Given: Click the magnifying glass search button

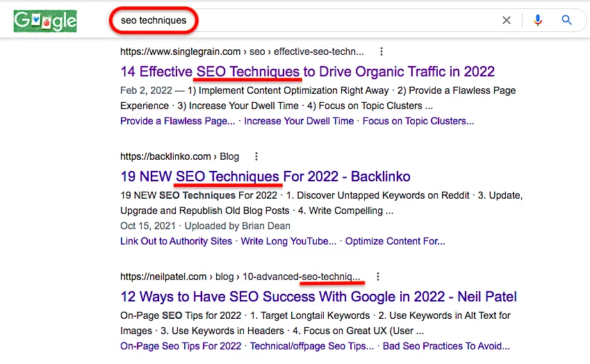Looking at the screenshot, I should click(x=566, y=20).
